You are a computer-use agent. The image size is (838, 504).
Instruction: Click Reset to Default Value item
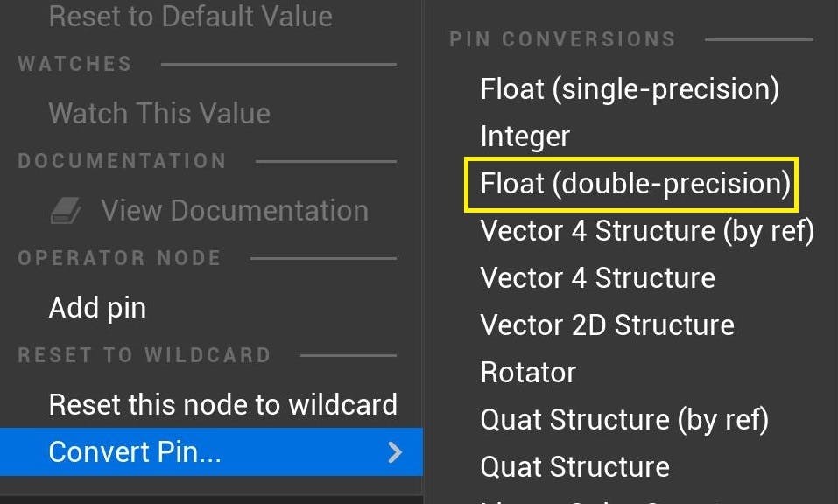click(190, 16)
